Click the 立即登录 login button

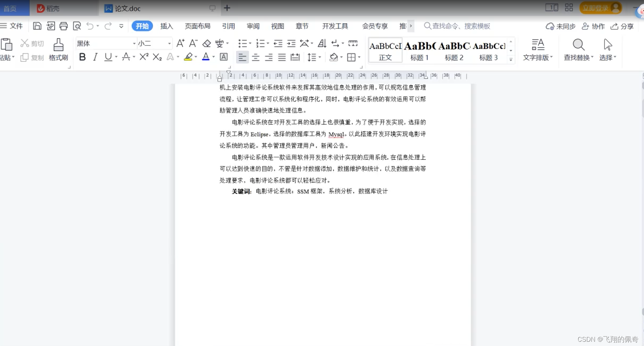[601, 8]
